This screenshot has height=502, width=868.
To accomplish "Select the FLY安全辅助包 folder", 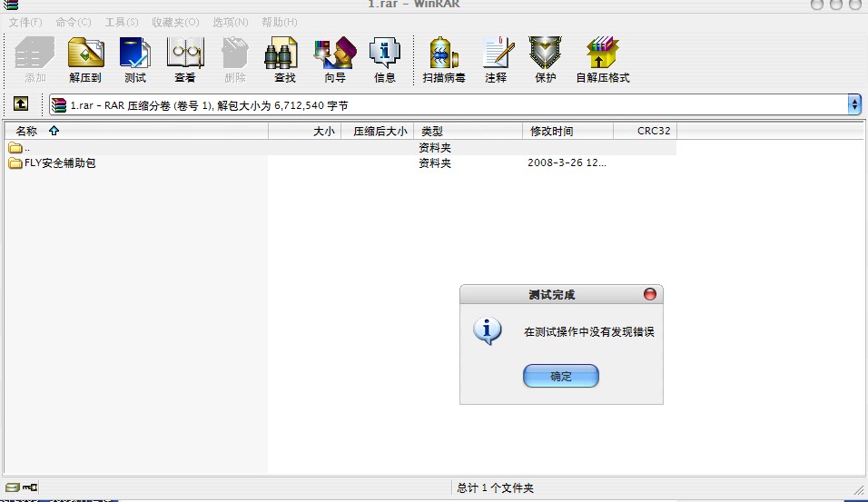I will [52, 162].
